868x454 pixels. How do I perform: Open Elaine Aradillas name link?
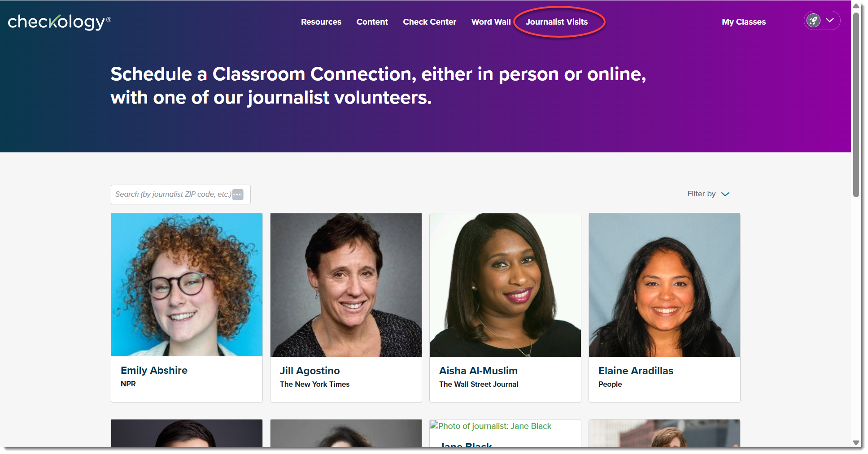point(636,371)
